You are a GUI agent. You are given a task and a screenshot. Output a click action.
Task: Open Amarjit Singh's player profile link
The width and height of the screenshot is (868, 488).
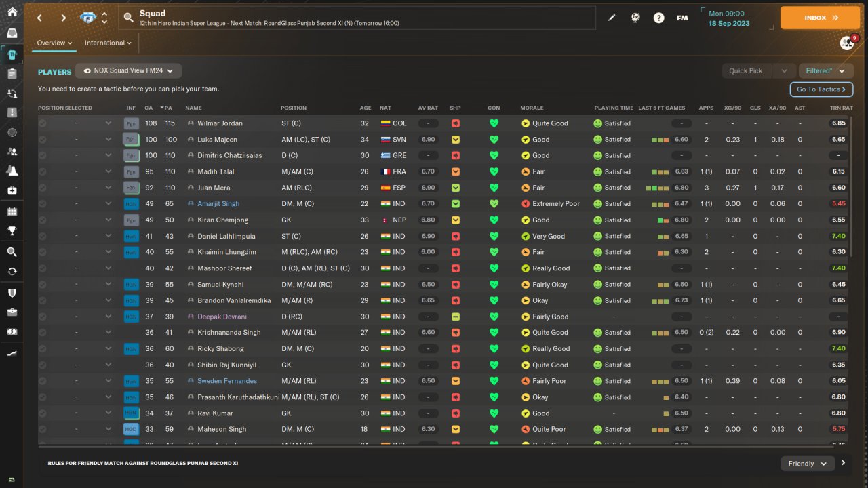218,204
